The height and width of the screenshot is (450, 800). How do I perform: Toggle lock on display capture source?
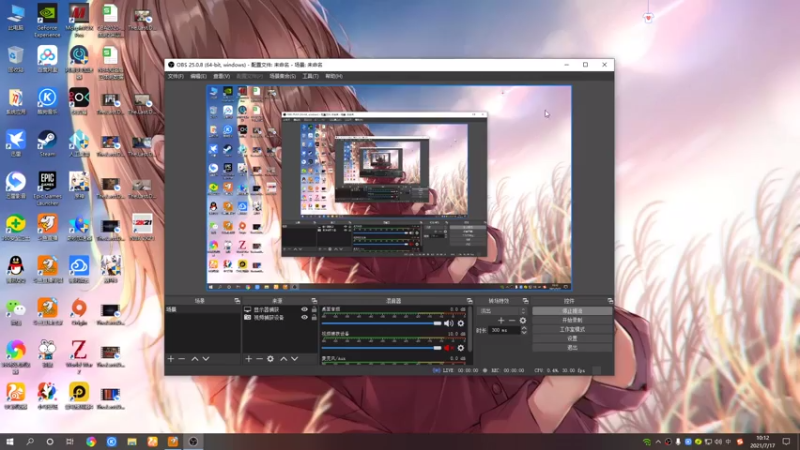click(314, 310)
